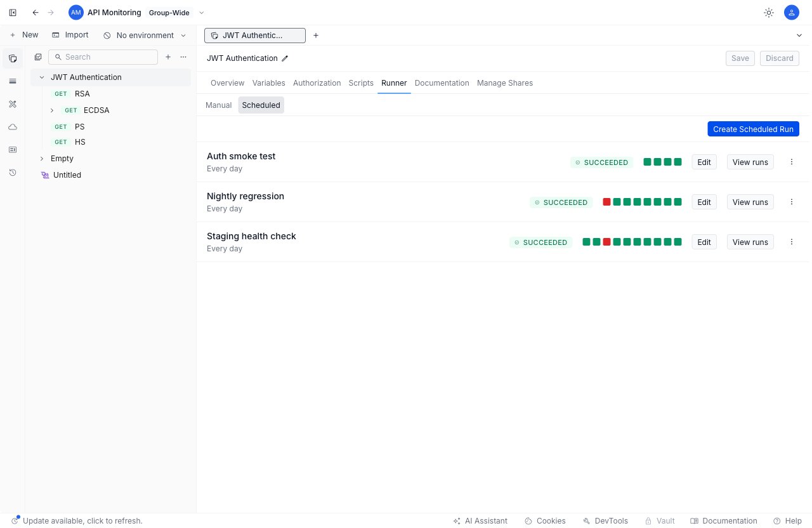Open more options for Staging health check
The height and width of the screenshot is (528, 812).
[x=792, y=242]
